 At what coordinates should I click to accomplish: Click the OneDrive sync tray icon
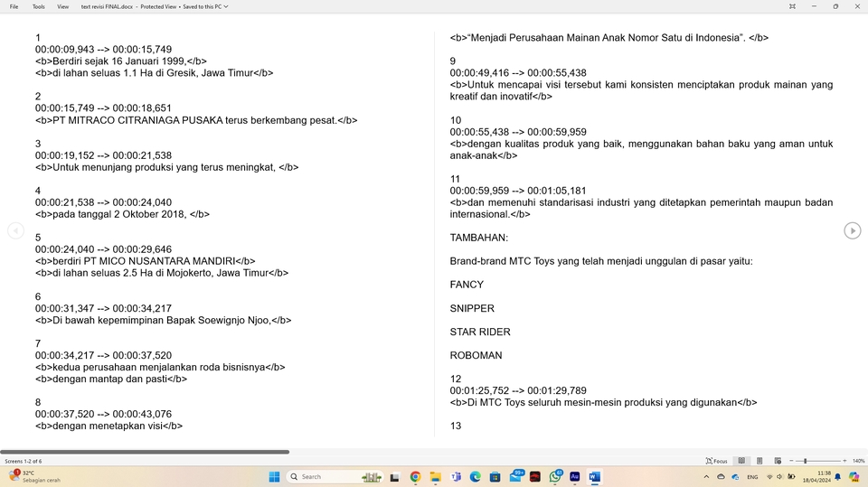click(x=735, y=476)
